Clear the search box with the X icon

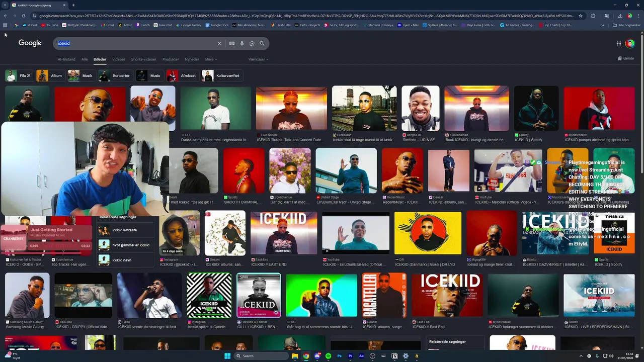(x=219, y=44)
